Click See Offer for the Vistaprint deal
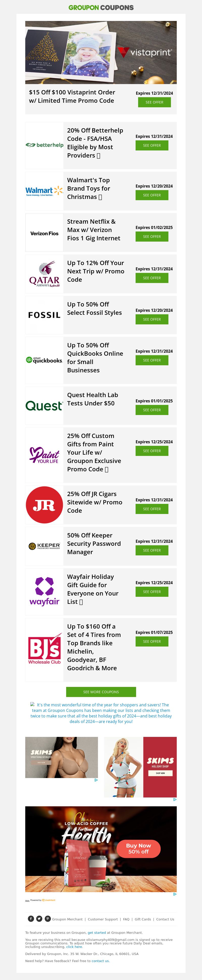 [155, 102]
